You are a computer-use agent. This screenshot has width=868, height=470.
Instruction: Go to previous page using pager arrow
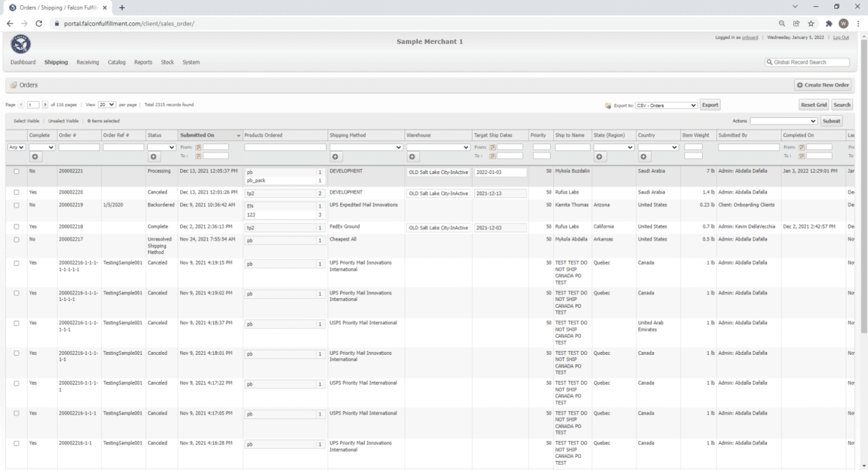[21, 105]
